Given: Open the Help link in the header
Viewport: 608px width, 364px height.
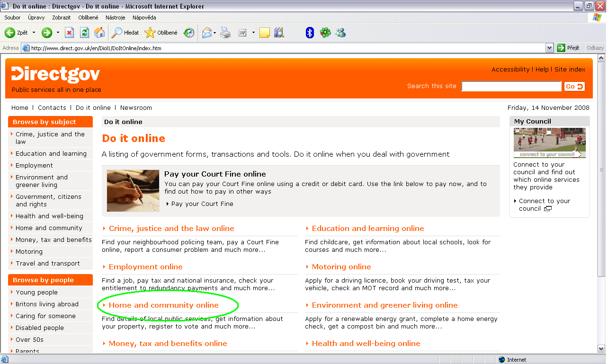Looking at the screenshot, I should [542, 69].
